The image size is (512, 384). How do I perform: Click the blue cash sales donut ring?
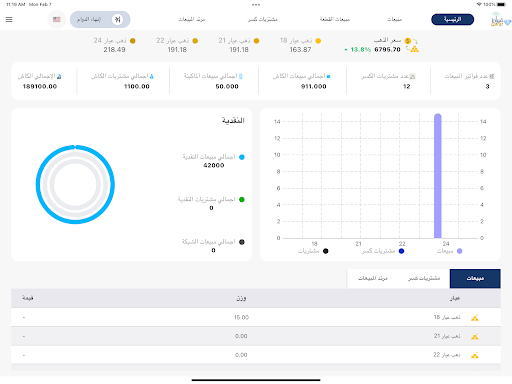pos(75,147)
